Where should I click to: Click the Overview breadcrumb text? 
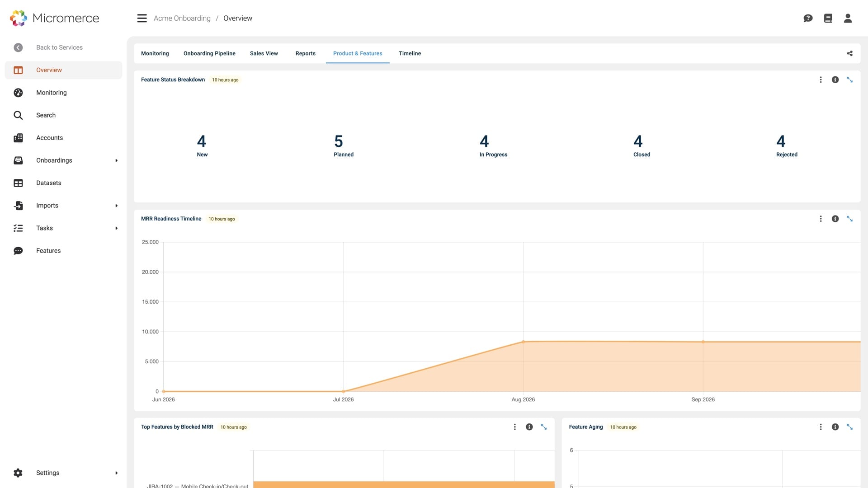238,18
